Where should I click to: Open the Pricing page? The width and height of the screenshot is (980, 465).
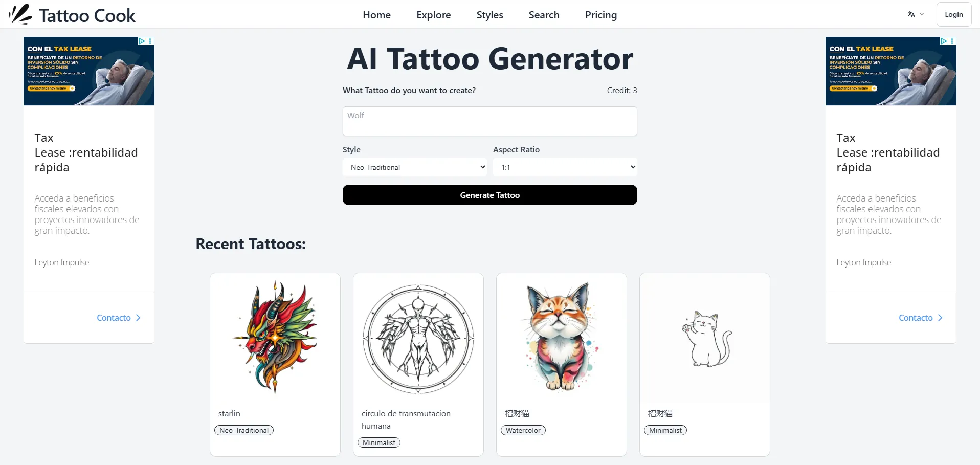click(601, 15)
